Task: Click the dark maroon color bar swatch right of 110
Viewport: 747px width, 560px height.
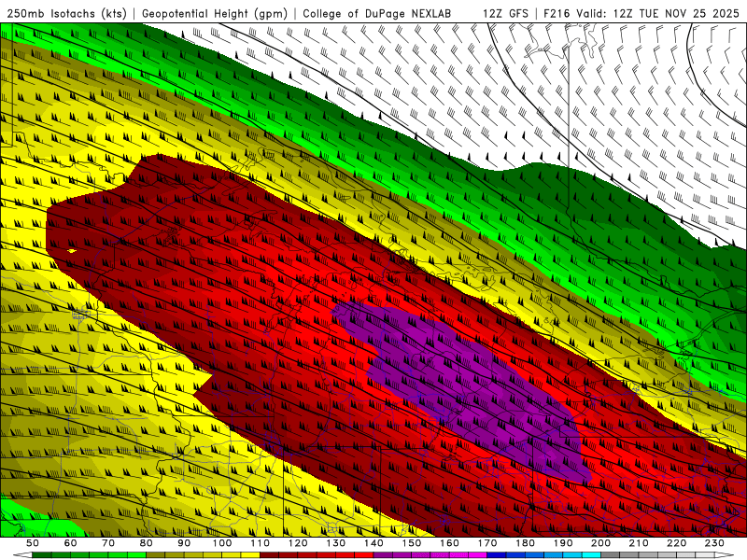Action: pyautogui.click(x=269, y=555)
